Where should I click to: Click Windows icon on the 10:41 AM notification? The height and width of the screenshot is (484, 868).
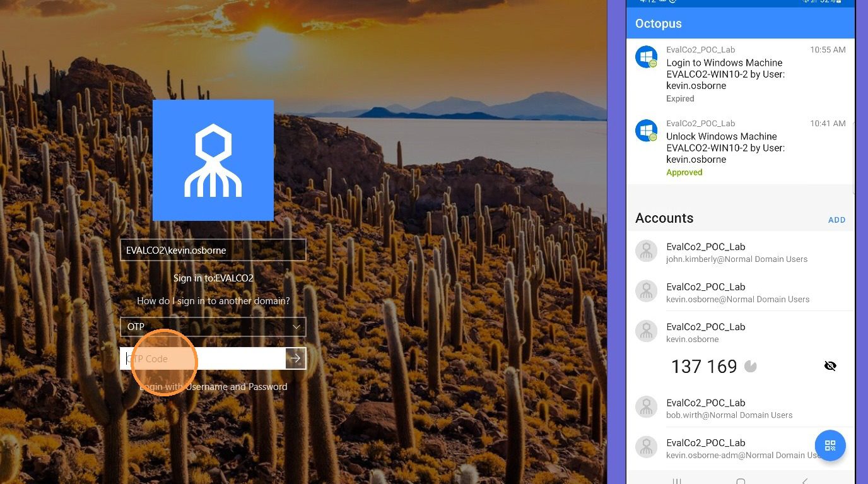[x=646, y=131]
